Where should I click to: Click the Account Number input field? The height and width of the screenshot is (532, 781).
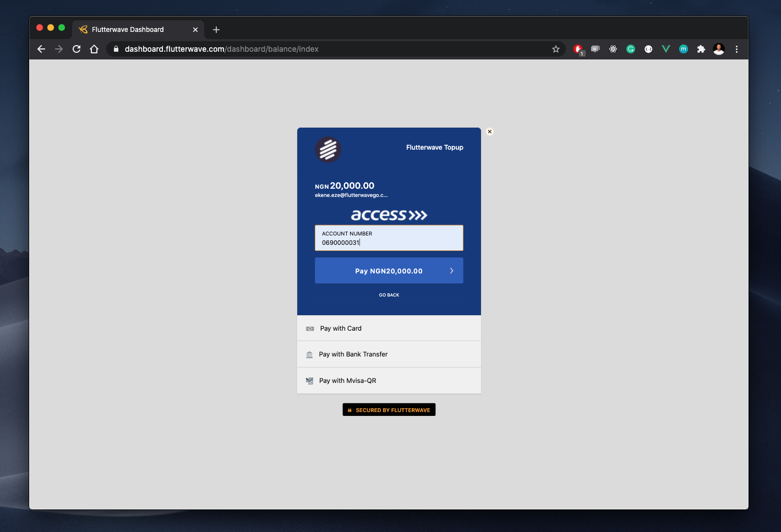(x=389, y=238)
